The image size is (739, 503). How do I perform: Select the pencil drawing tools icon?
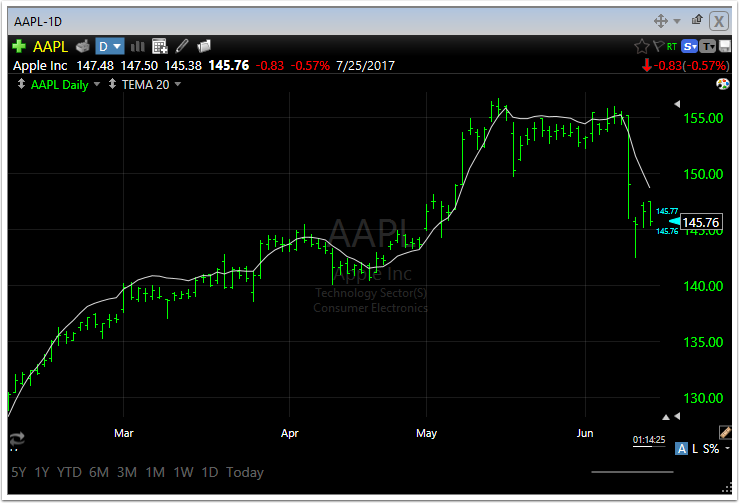click(182, 46)
